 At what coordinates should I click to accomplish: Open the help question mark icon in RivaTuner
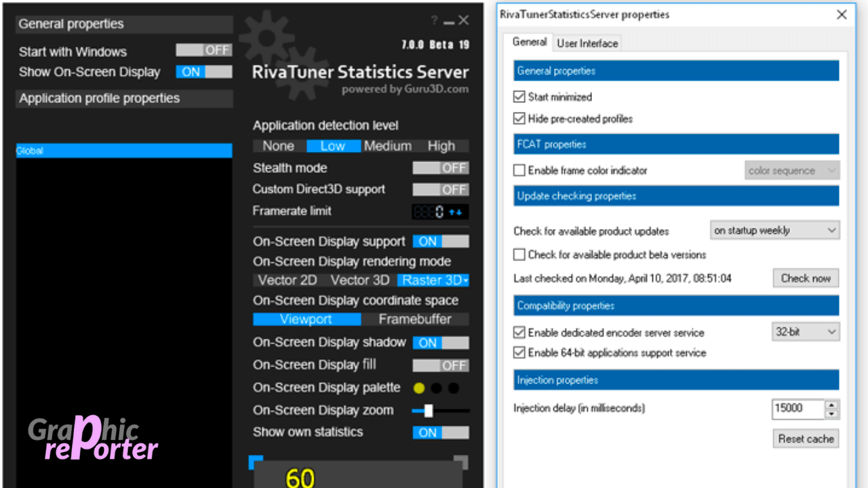click(434, 21)
